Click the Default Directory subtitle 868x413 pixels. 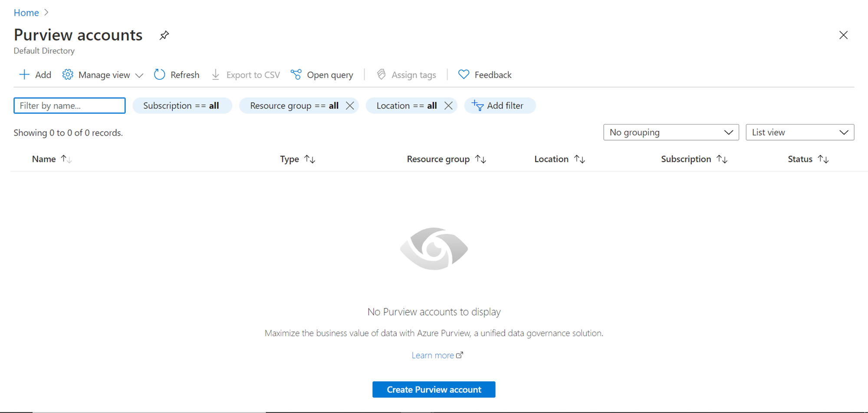(x=44, y=51)
